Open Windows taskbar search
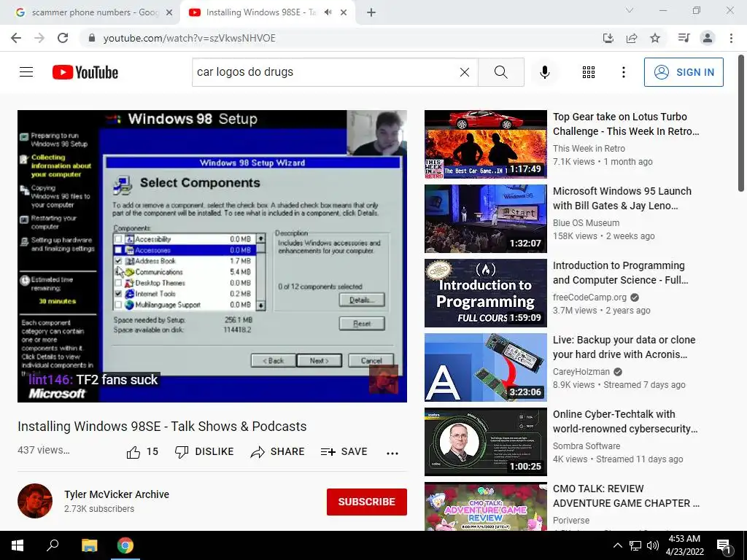747x560 pixels. point(53,545)
